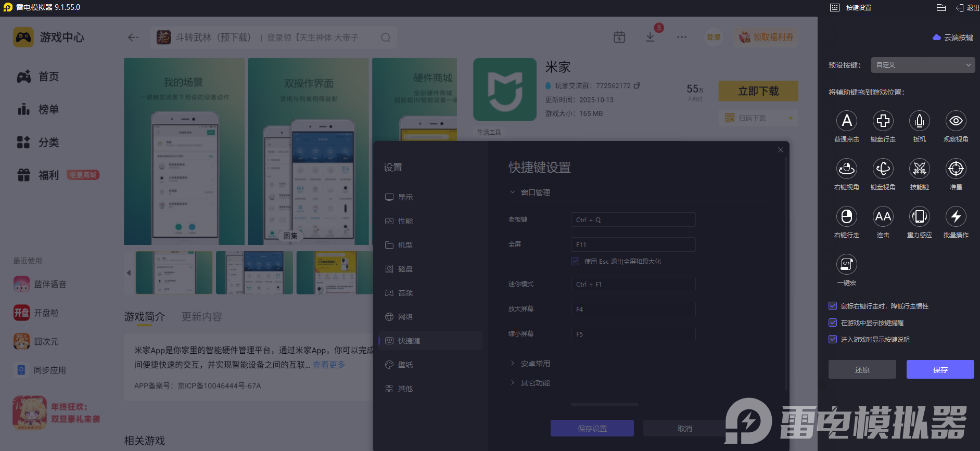
Task: Open 福利 in the game center sidebar
Action: point(38,175)
